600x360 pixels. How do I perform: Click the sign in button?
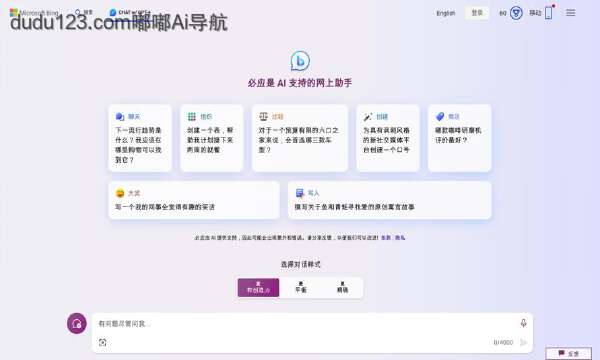[477, 13]
